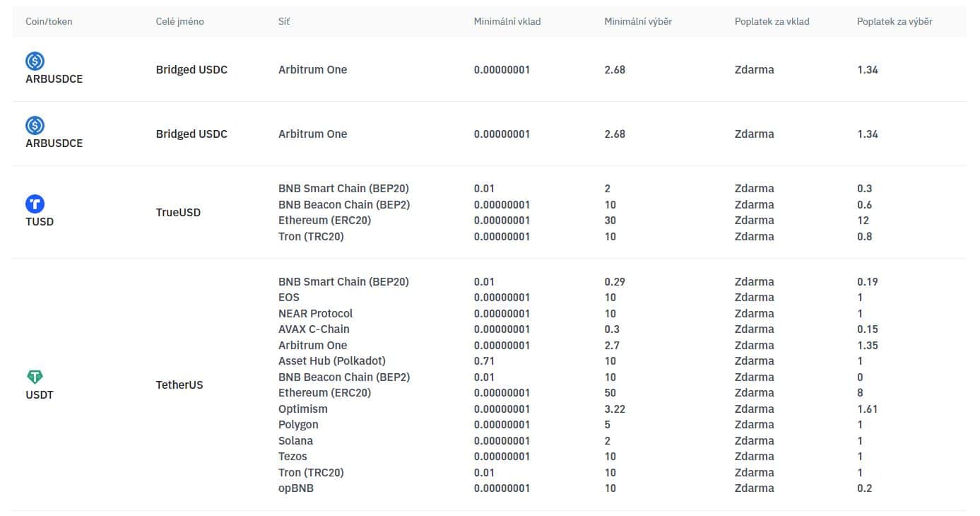The image size is (980, 516).
Task: Select the Poplatek za vklad column header
Action: tap(772, 21)
